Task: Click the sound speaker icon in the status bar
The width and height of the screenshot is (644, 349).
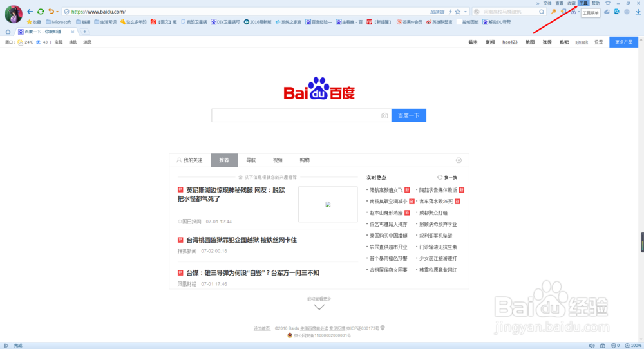Action: click(x=592, y=346)
